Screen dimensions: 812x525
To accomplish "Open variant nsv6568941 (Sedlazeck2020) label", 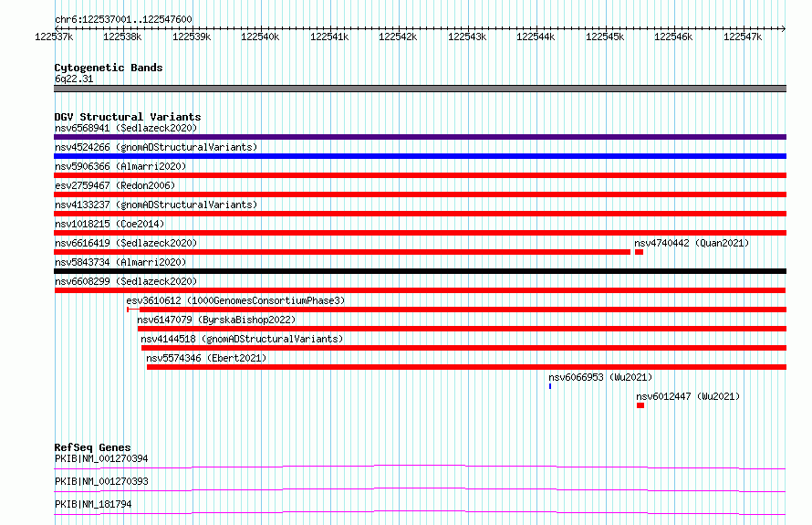I will click(126, 128).
